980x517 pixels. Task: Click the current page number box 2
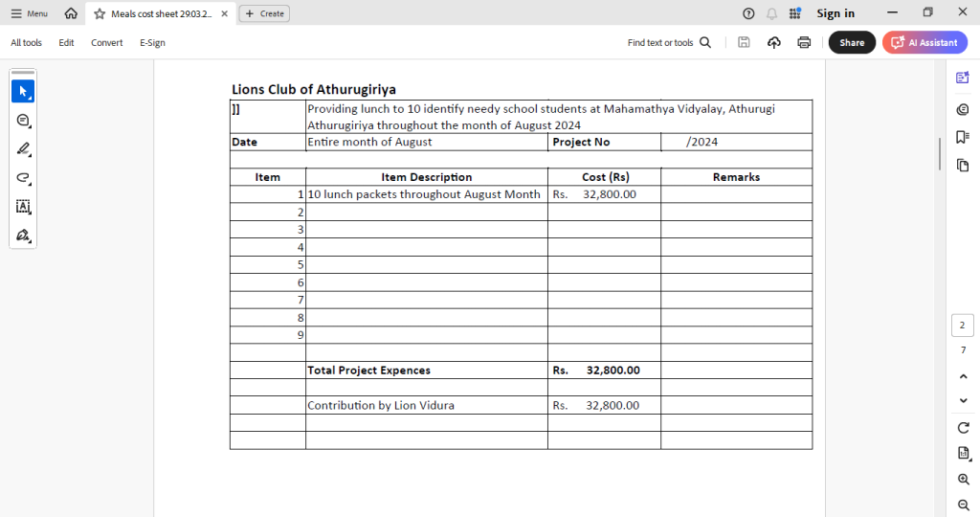pyautogui.click(x=963, y=326)
